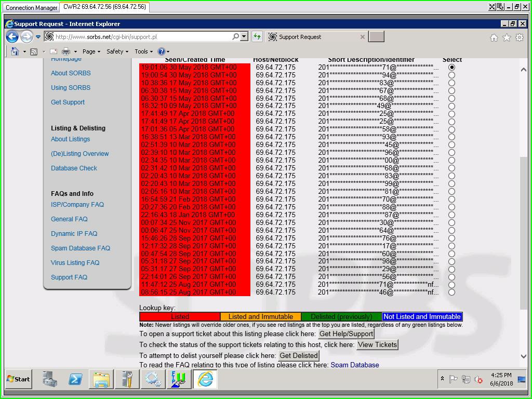Open the Tools menu in the command bar

143,51
